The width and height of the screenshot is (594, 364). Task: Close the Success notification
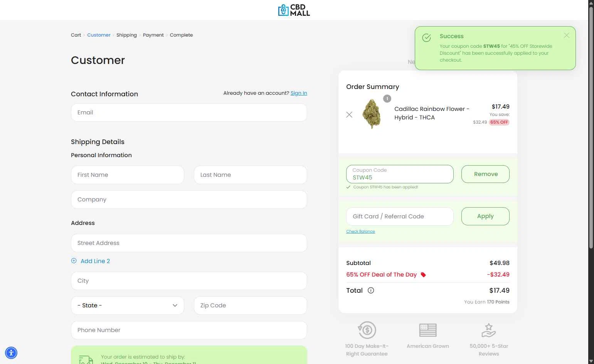coord(567,35)
